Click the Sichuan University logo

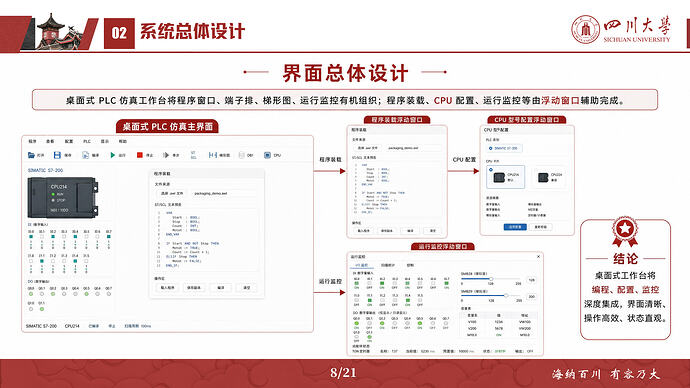click(x=621, y=29)
